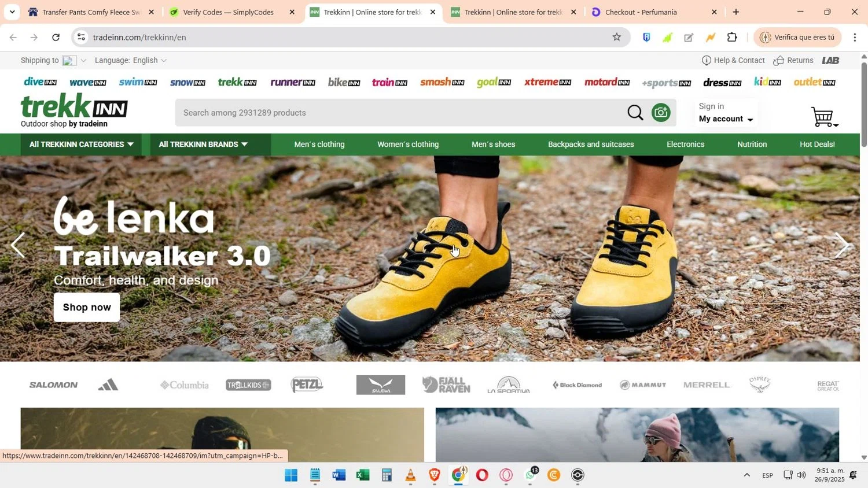Open the Returns link
Screen dimensions: 868x488
click(x=793, y=60)
